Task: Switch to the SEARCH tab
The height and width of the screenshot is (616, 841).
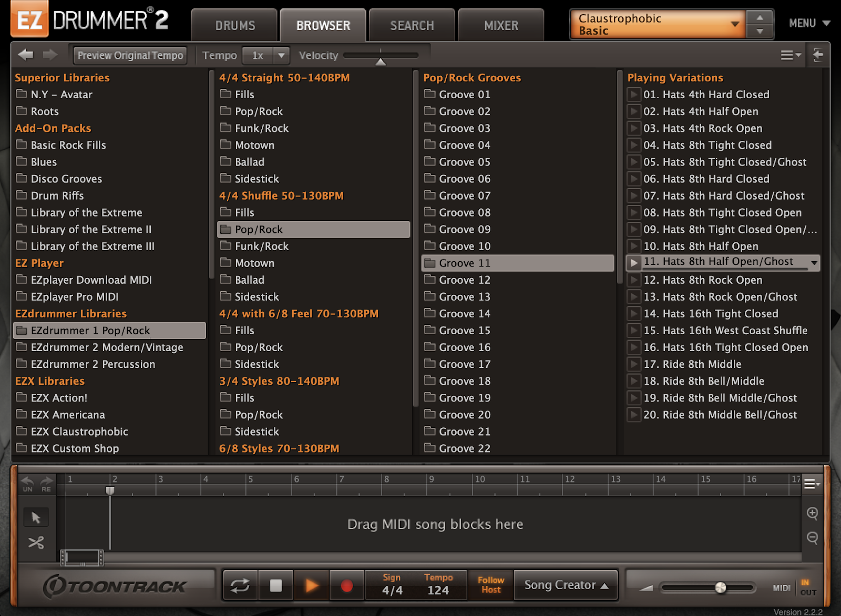Action: tap(412, 25)
